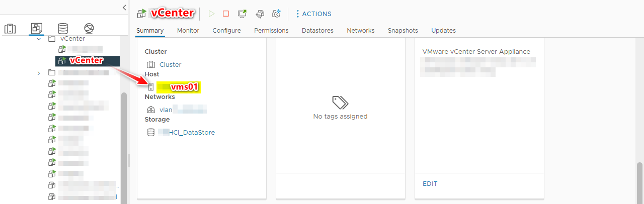Click EDIT in the notes card

[x=430, y=184]
